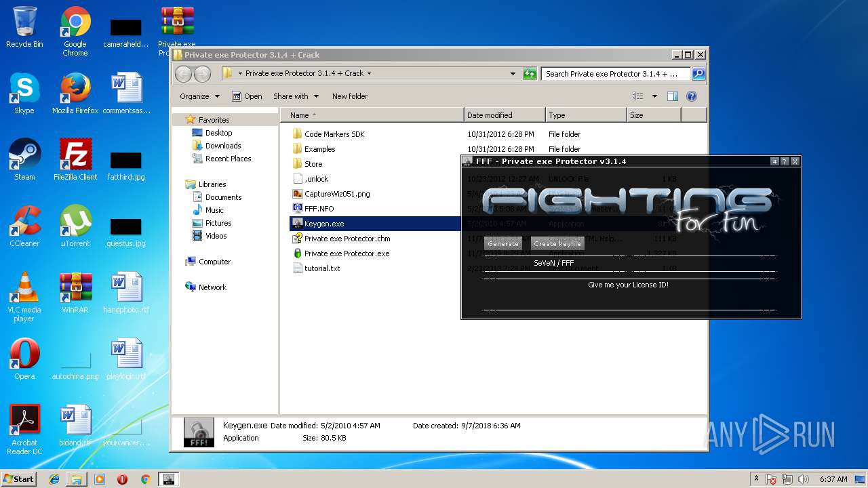This screenshot has height=488, width=868.
Task: Select the bidand.rtf desktop file
Action: (75, 426)
